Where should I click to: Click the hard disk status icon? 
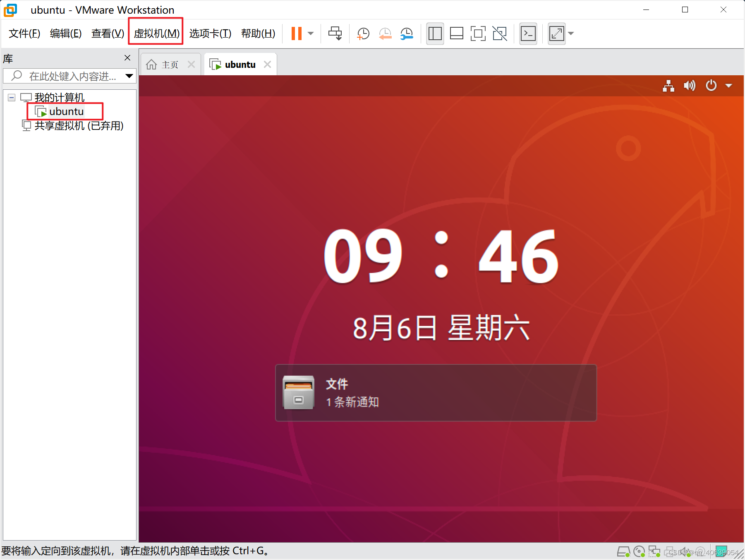pyautogui.click(x=624, y=551)
